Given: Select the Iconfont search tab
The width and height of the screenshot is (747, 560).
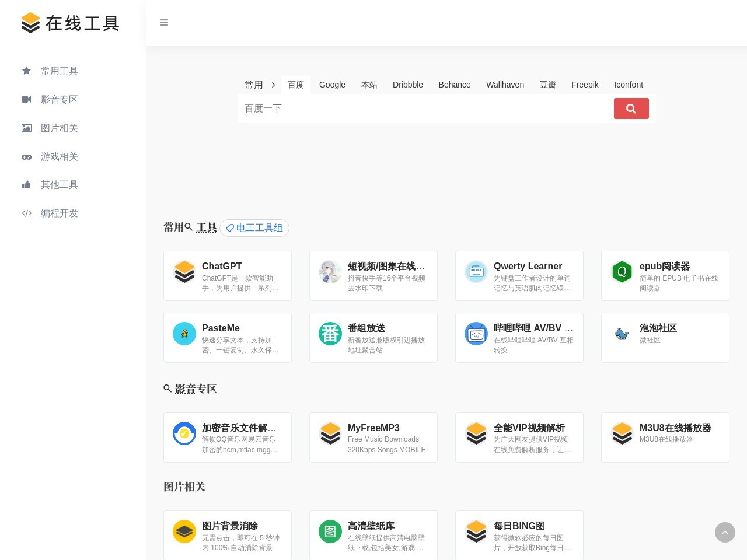Looking at the screenshot, I should [x=629, y=85].
